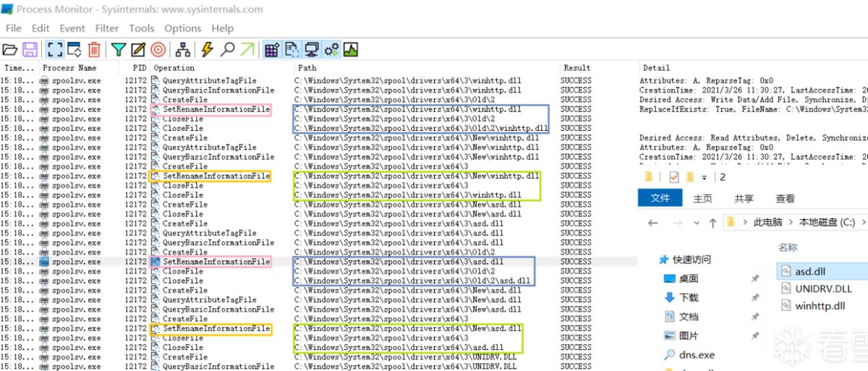Open the 查看 ribbon tab in Explorer
Viewport: 868px width, 371px height.
[785, 198]
